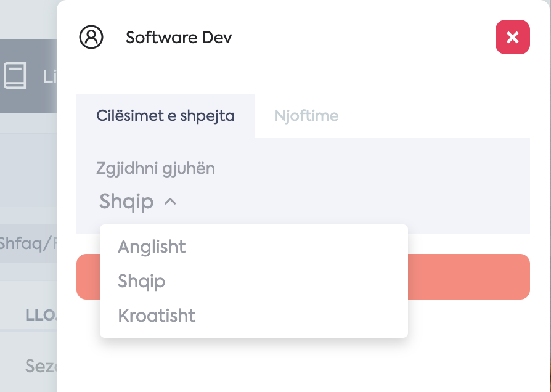Click the salmon button right of dropdown list

tap(469, 277)
